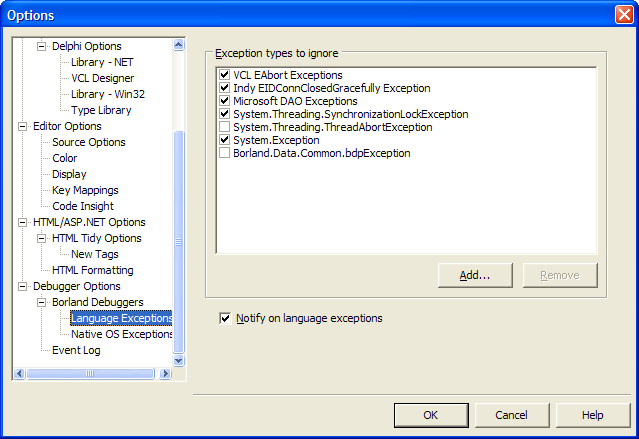Select Library - Win32 tree item
This screenshot has height=439, width=639.
(108, 94)
